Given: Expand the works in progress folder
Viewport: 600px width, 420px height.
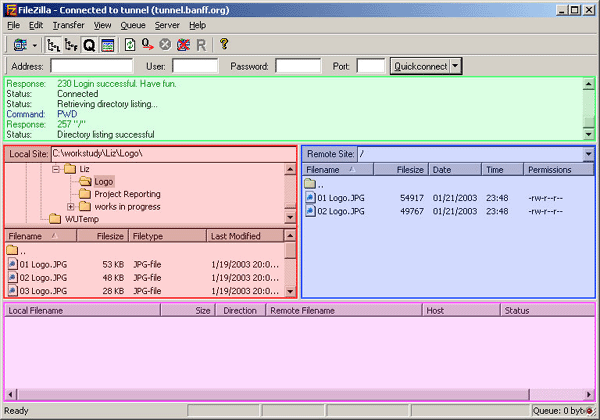Looking at the screenshot, I should 70,207.
